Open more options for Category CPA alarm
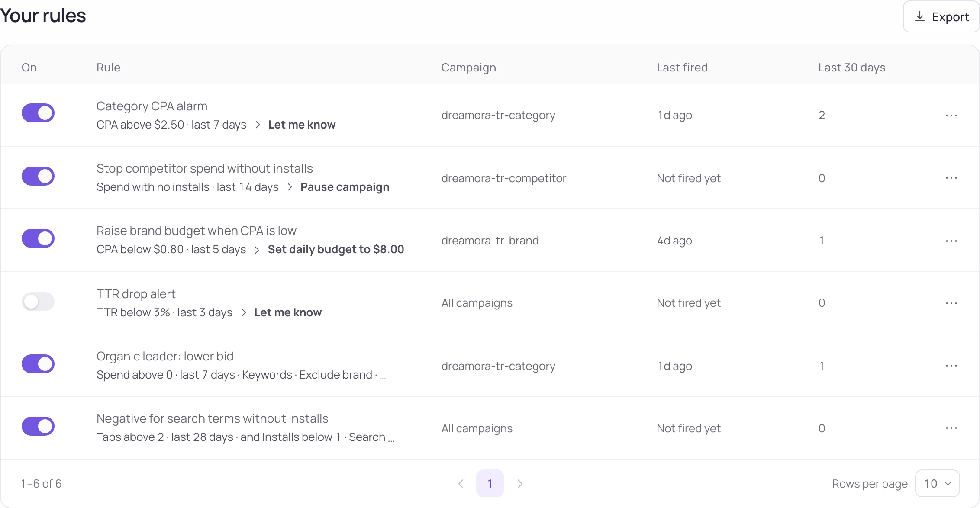Screen dimensions: 980x508 [x=951, y=116]
